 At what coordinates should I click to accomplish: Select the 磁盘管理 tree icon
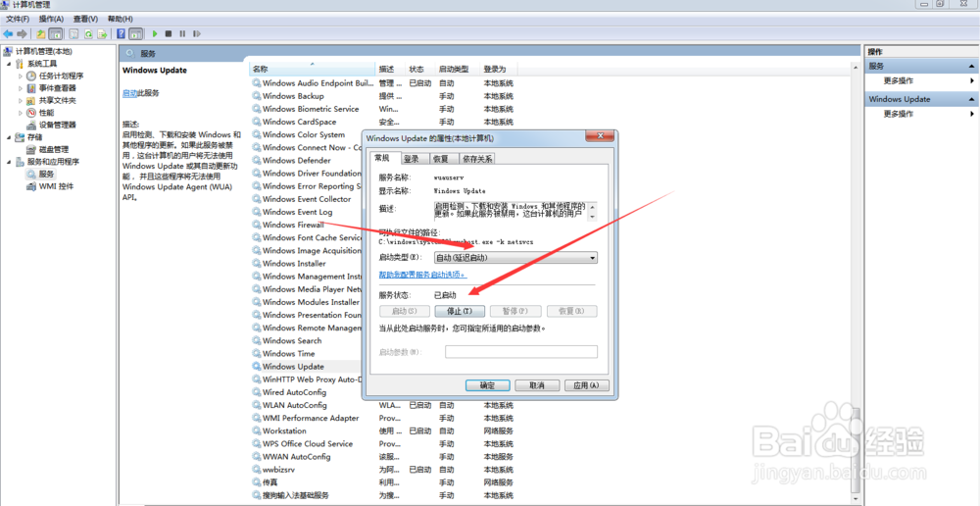[31, 149]
